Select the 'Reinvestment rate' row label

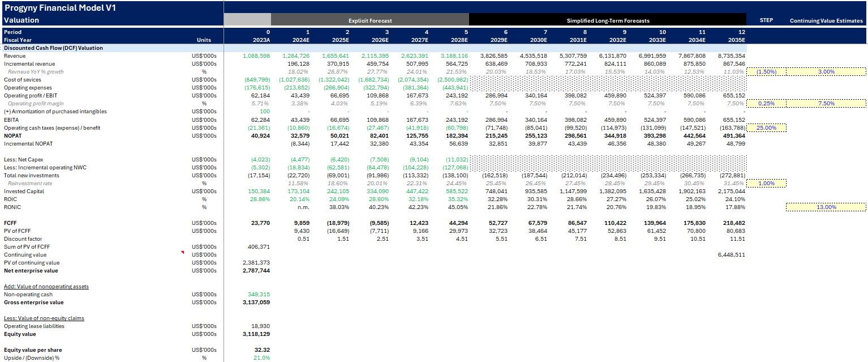tap(30, 183)
